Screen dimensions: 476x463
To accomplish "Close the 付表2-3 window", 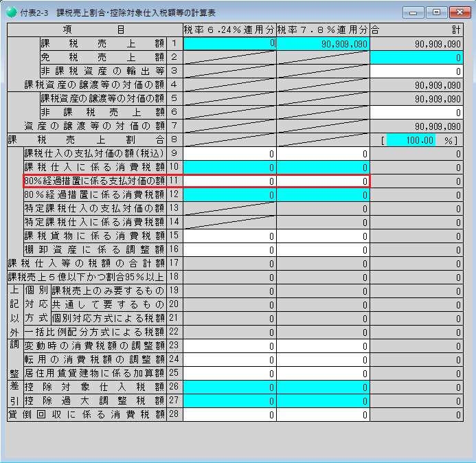I will point(459,12).
